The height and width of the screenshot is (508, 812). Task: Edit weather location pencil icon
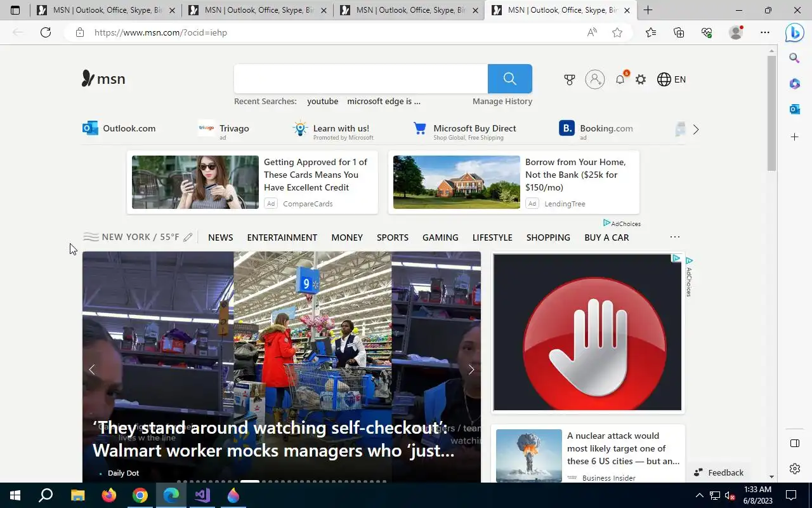click(188, 237)
